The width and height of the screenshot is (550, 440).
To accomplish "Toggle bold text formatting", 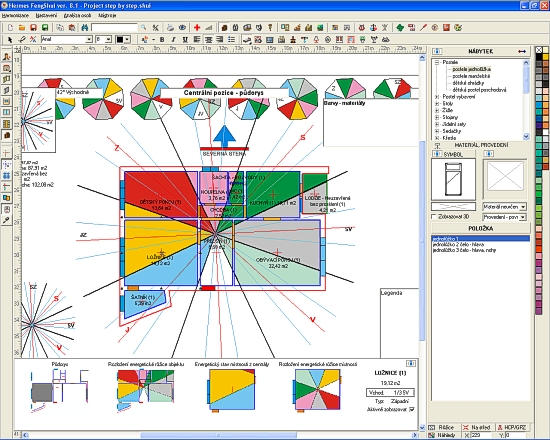I will coord(162,40).
